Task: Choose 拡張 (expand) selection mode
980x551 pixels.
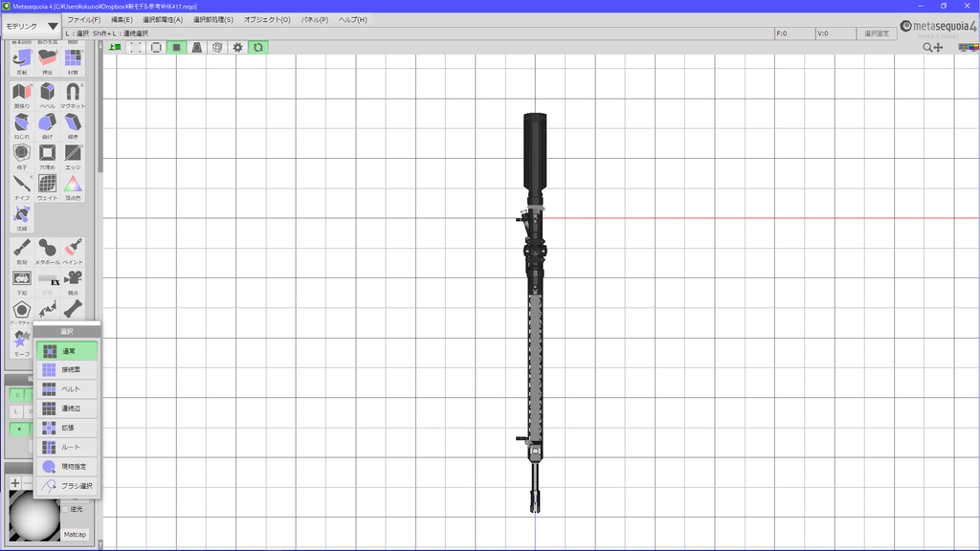Action: click(67, 428)
